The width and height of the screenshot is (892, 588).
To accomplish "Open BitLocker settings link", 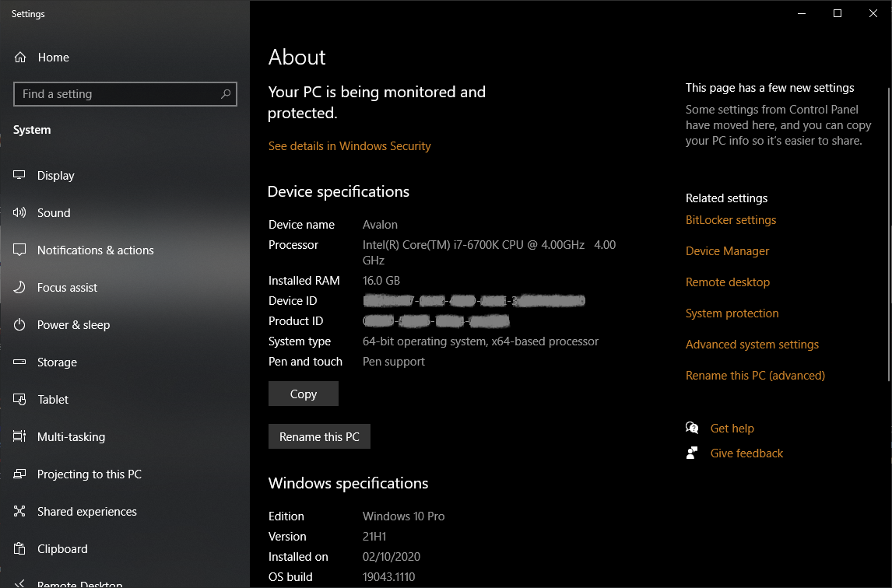I will (731, 220).
